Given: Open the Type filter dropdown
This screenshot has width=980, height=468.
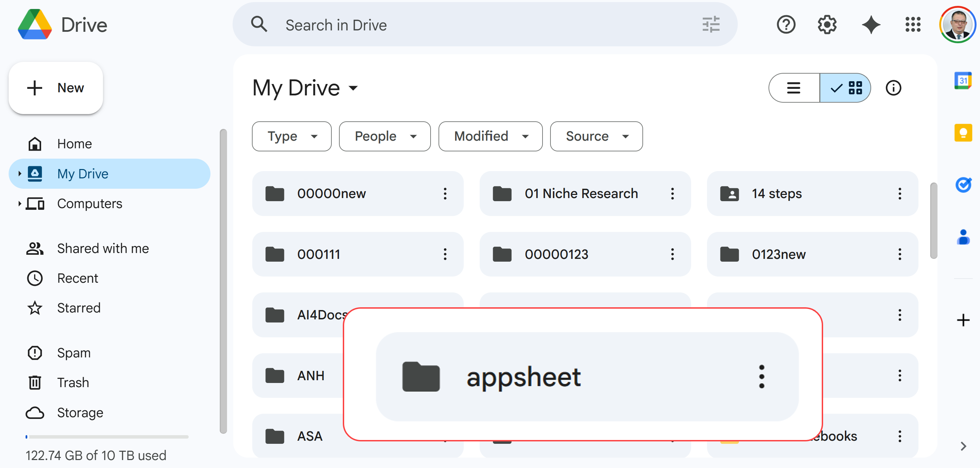Looking at the screenshot, I should [291, 136].
